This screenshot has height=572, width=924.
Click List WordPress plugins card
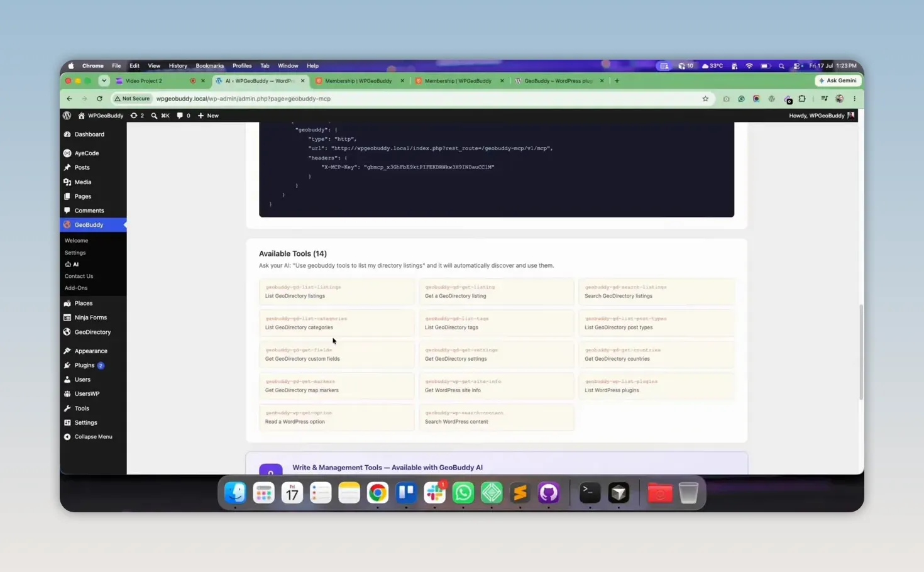coord(656,386)
